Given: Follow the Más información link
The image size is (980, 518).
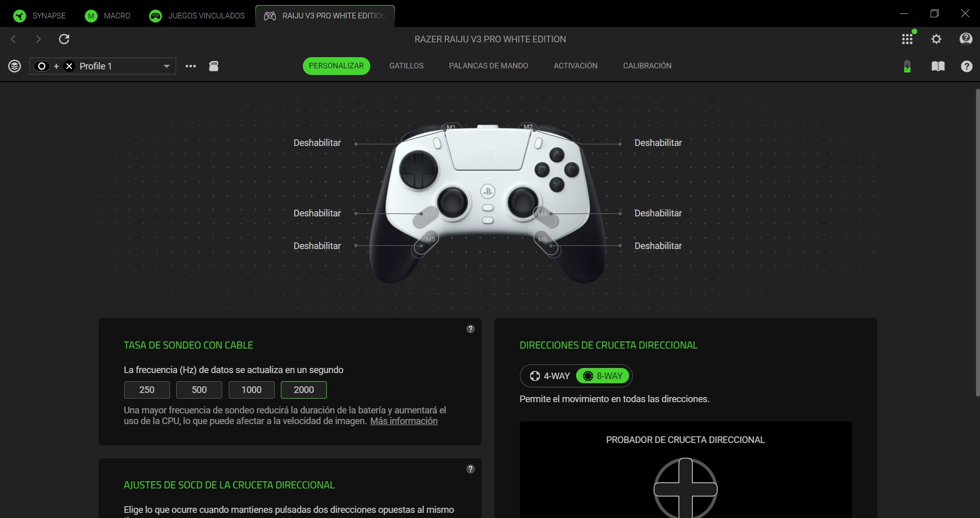Looking at the screenshot, I should (403, 421).
